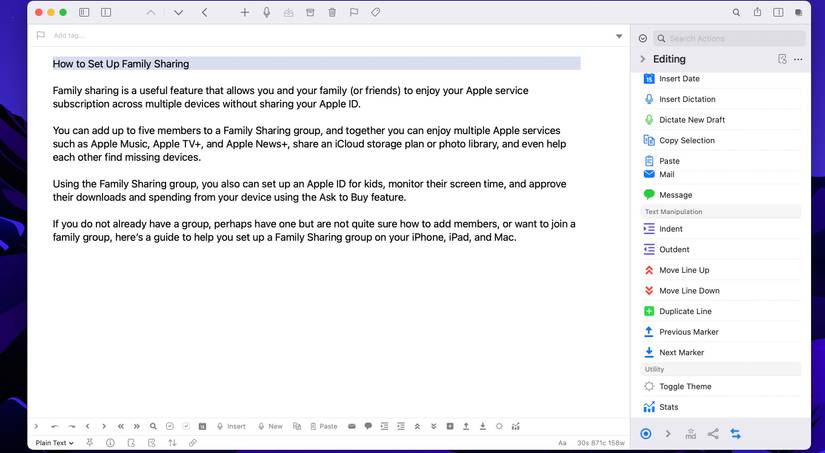Toggle flag icon beside Add tag

(x=41, y=35)
